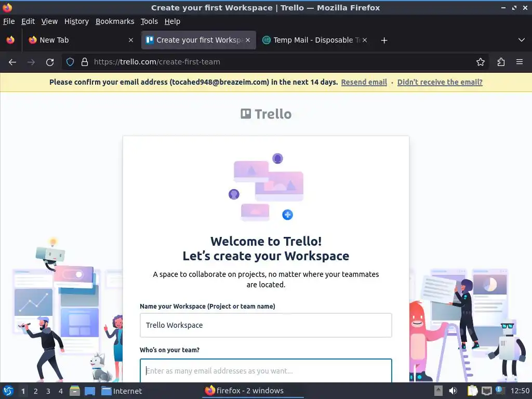Viewport: 532px width, 399px height.
Task: Reload the Trello page
Action: (50, 62)
